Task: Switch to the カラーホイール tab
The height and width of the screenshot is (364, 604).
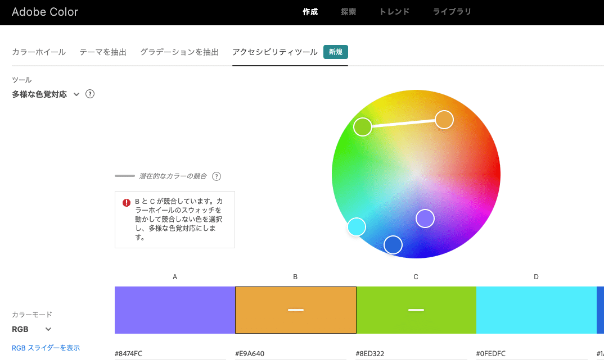Action: [x=38, y=52]
